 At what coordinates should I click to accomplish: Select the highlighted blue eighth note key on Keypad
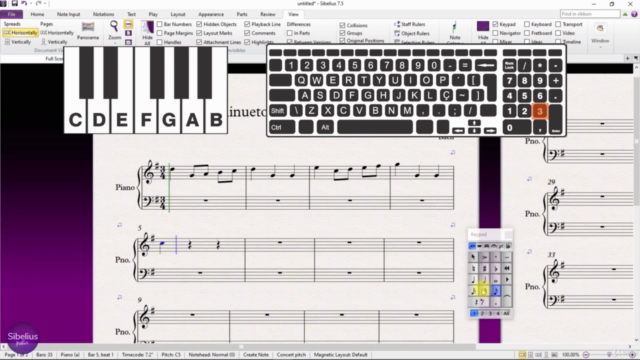[496, 291]
